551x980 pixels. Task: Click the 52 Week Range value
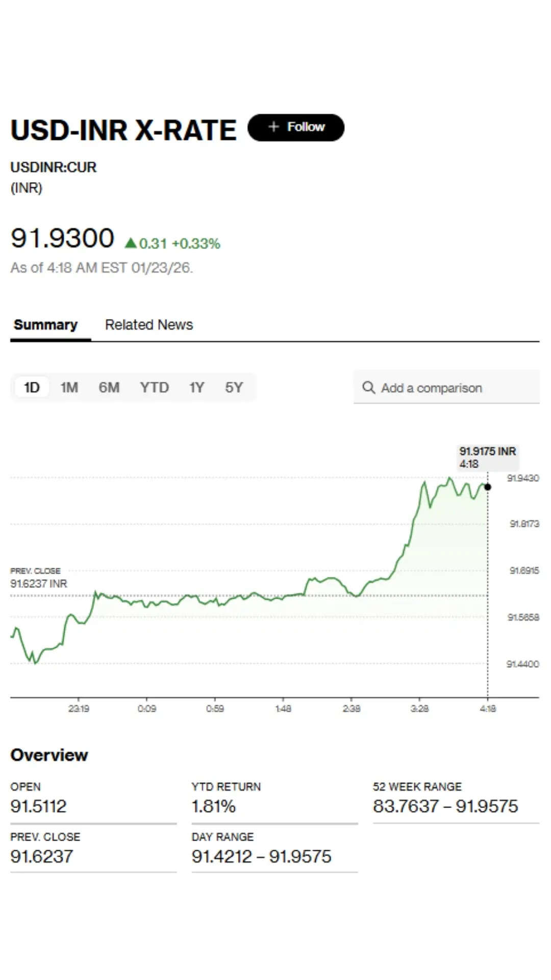445,806
